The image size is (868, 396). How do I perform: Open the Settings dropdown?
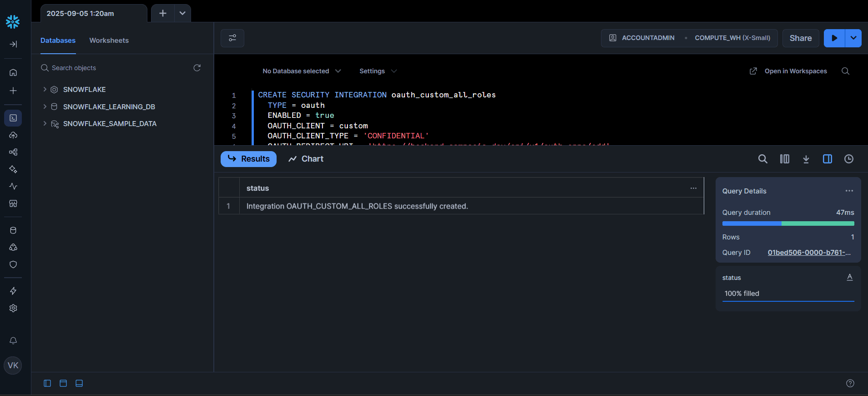[378, 71]
